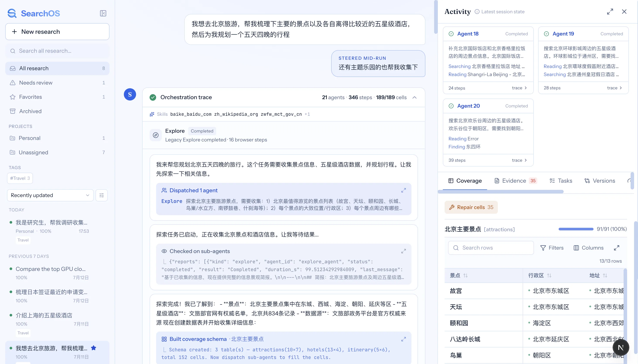Image resolution: width=638 pixels, height=364 pixels.
Task: Sort the 景点 column
Action: [466, 276]
